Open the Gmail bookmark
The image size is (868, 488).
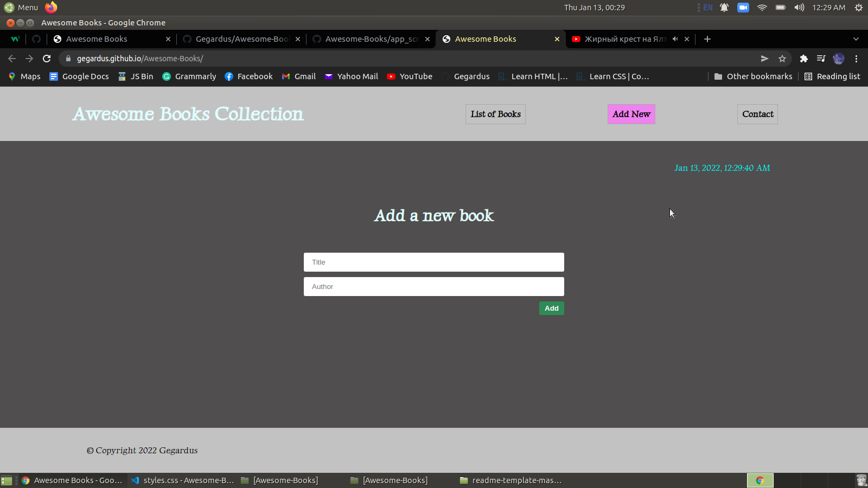[x=299, y=76]
